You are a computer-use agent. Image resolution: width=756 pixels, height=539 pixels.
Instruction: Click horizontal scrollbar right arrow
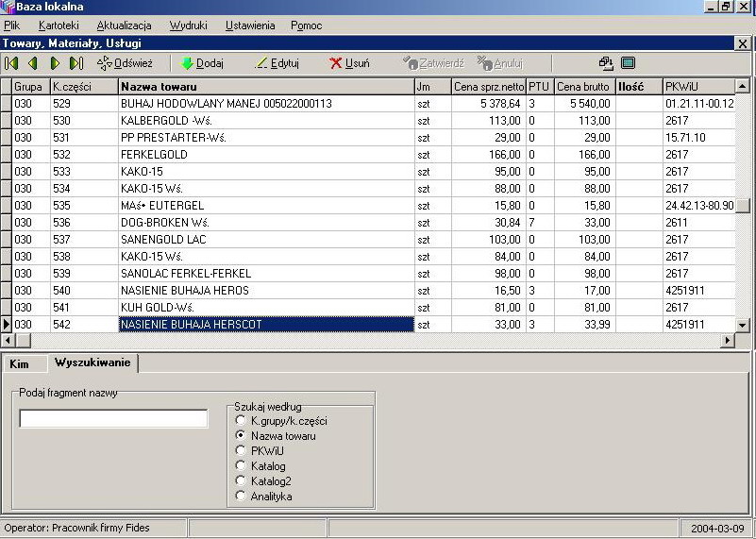[x=728, y=341]
